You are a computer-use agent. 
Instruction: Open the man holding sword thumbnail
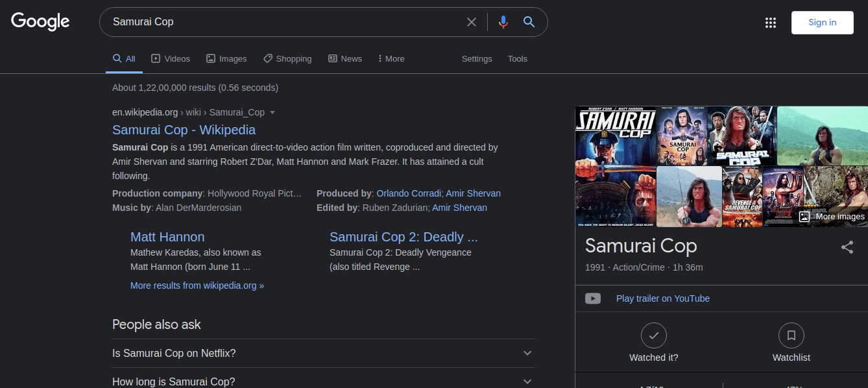[x=689, y=196]
